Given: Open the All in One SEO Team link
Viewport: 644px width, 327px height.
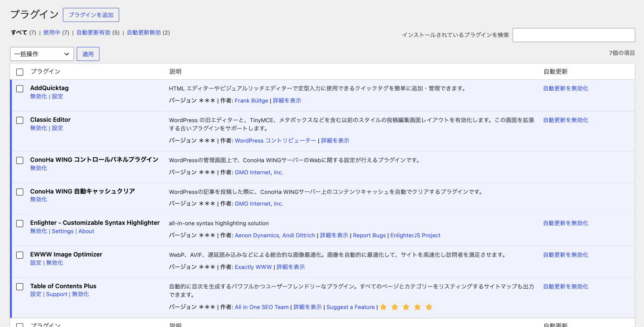Looking at the screenshot, I should point(262,307).
